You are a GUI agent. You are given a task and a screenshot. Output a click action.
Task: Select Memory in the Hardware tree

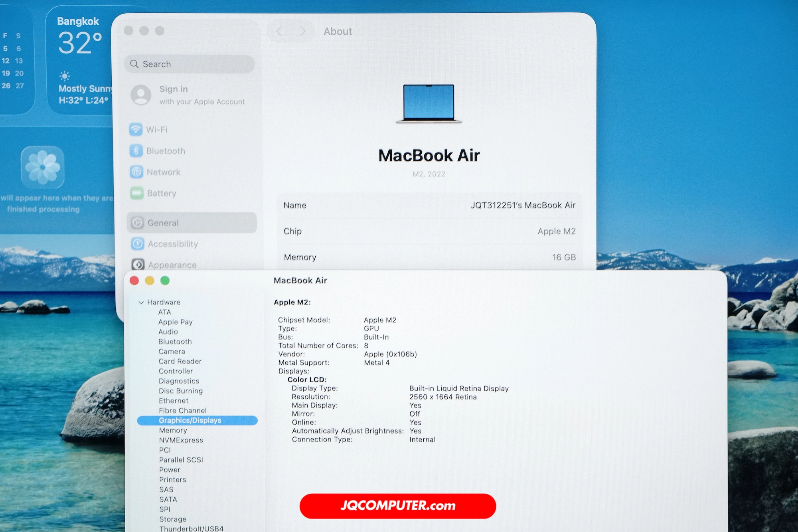[x=173, y=430]
